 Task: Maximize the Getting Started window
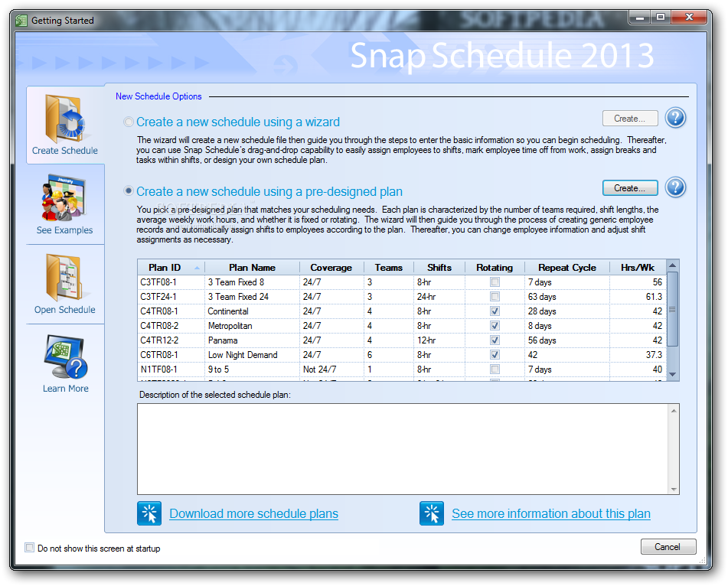click(661, 17)
